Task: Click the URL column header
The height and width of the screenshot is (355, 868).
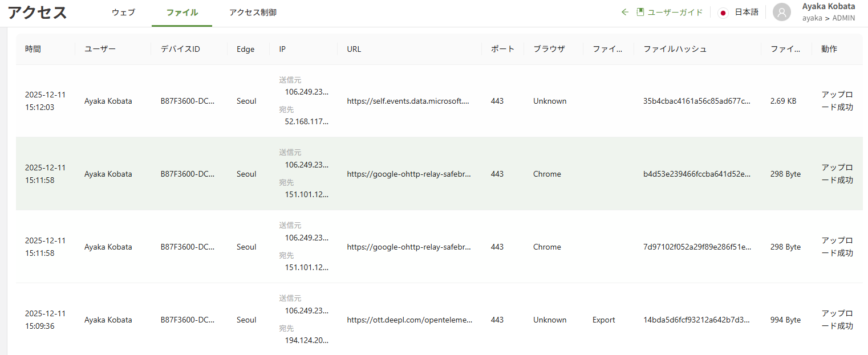Action: tap(354, 49)
